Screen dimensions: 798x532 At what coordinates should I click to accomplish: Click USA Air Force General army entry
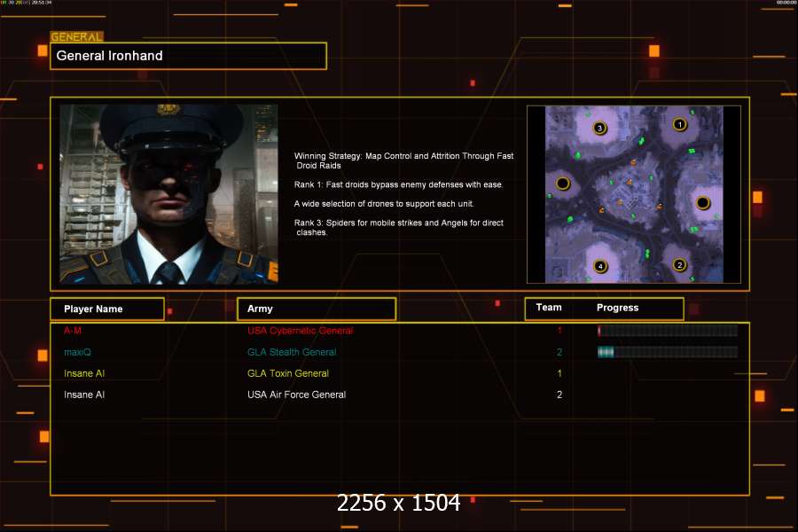[297, 395]
